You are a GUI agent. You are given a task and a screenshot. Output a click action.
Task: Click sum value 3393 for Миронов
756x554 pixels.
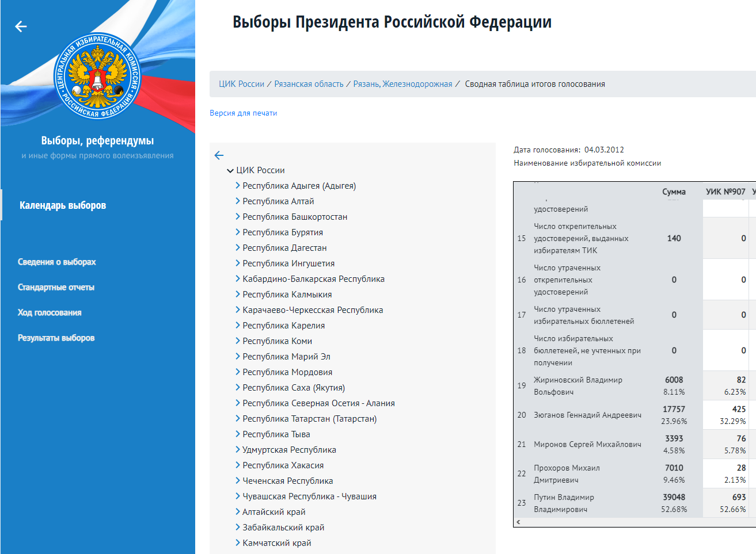674,439
